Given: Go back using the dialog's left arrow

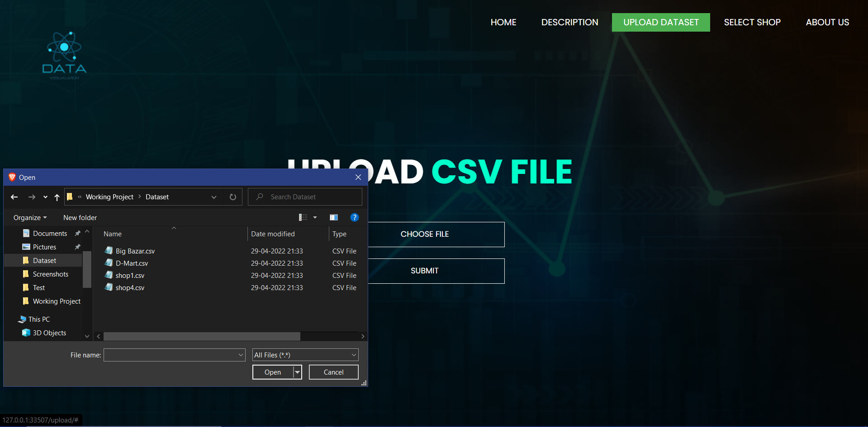Looking at the screenshot, I should 14,197.
